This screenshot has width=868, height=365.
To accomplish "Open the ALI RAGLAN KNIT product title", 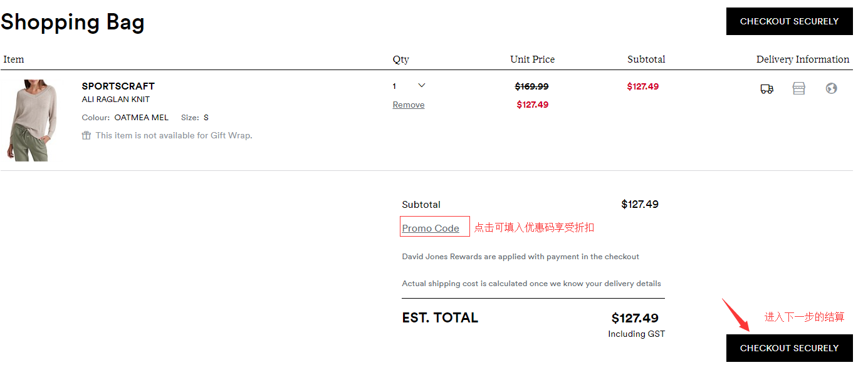I will (116, 99).
